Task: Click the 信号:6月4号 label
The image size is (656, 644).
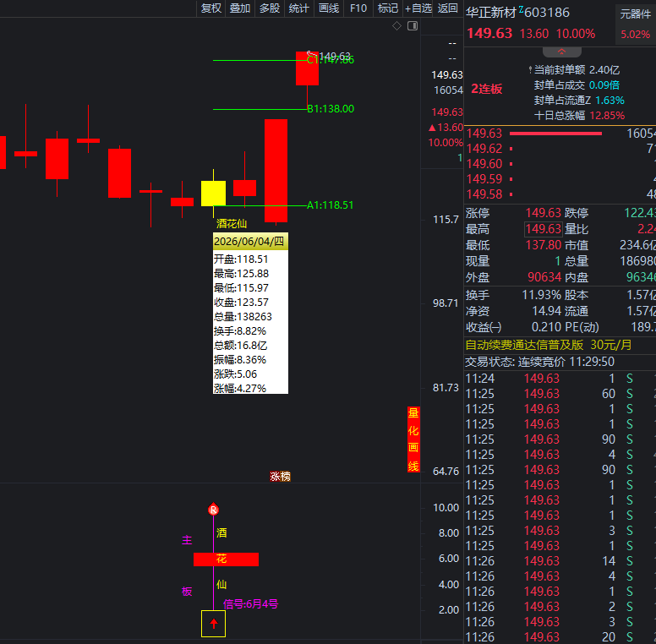Action: (x=250, y=603)
